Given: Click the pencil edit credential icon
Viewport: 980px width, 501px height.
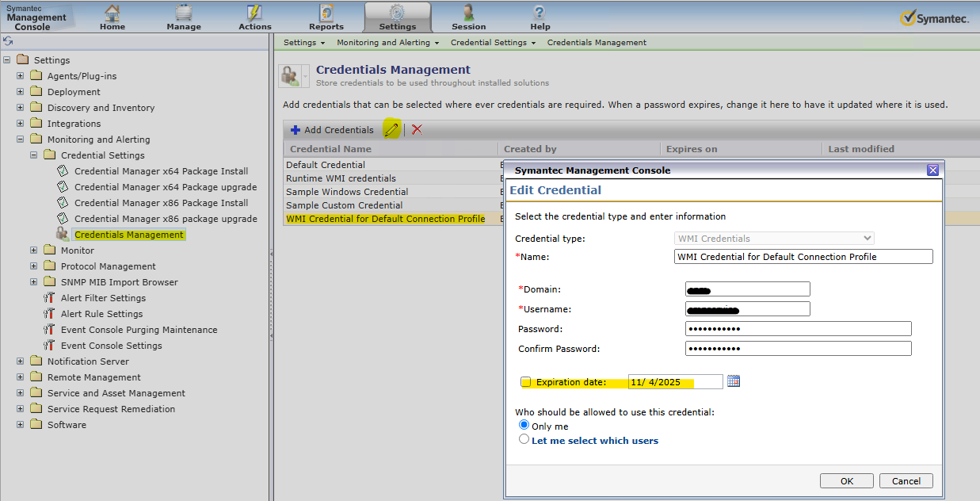Looking at the screenshot, I should tap(391, 129).
